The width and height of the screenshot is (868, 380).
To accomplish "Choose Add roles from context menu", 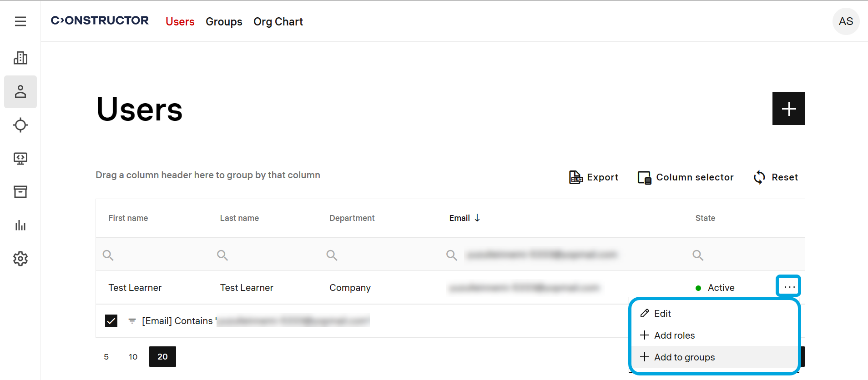I will (x=674, y=335).
